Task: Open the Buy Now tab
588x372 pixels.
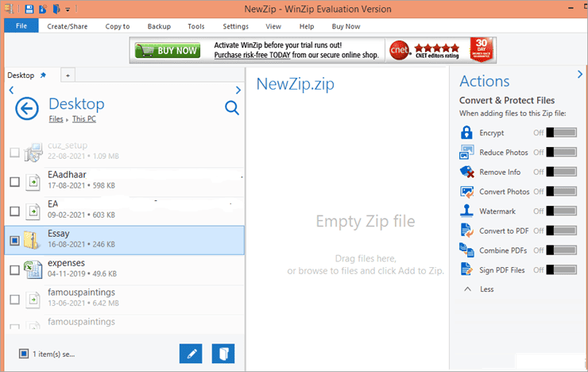Action: 346,26
